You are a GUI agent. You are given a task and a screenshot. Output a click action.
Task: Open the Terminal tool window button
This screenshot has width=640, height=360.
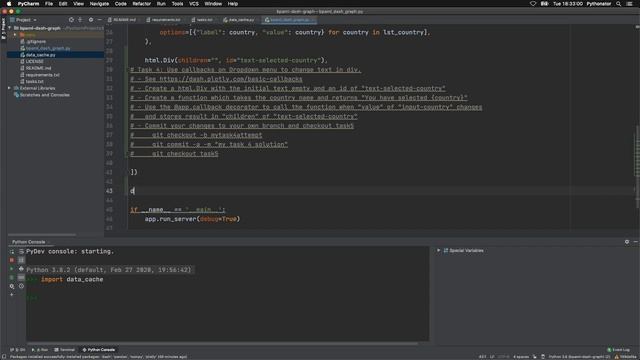pyautogui.click(x=64, y=350)
